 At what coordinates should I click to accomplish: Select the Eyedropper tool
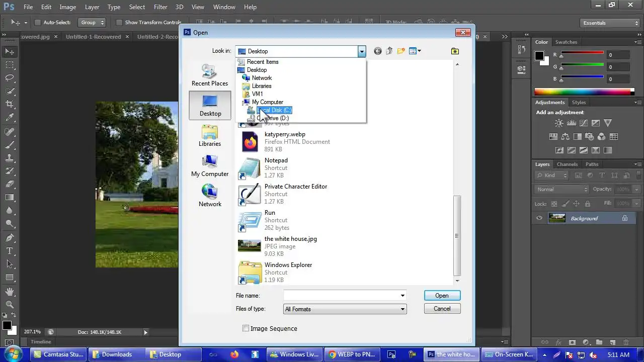click(x=10, y=118)
